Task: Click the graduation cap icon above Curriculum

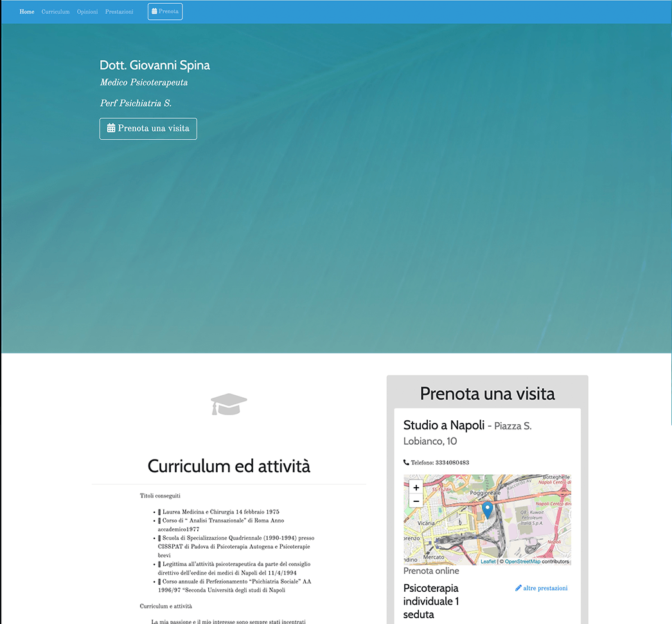Action: (x=229, y=404)
